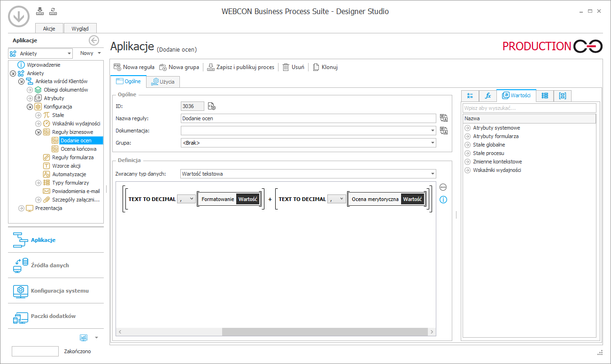The image size is (611, 364).
Task: Expand Stałe procesu in values list
Action: pyautogui.click(x=467, y=153)
